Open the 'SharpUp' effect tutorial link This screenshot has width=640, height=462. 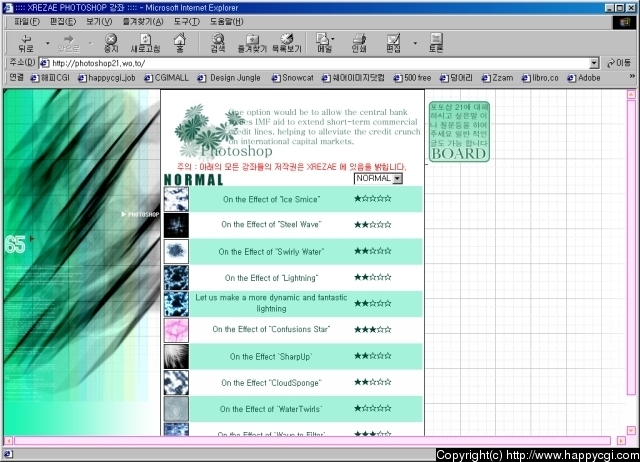271,357
